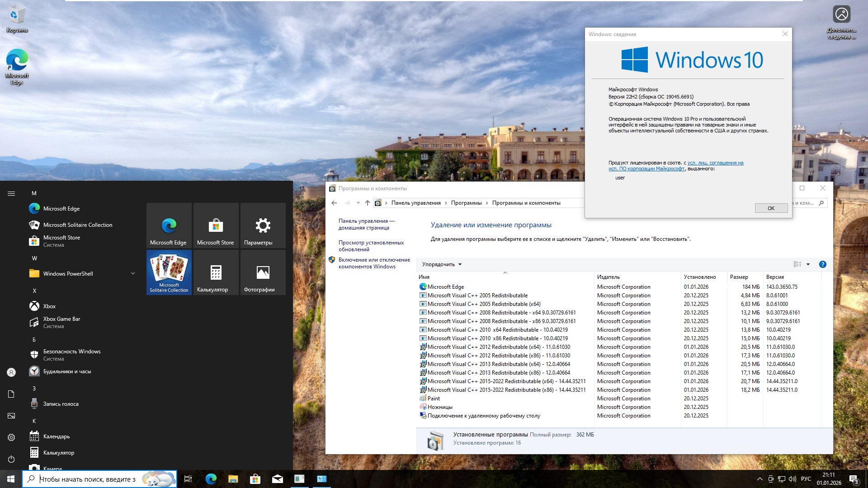Show hidden system tray icons
This screenshot has height=488, width=868.
click(x=759, y=479)
